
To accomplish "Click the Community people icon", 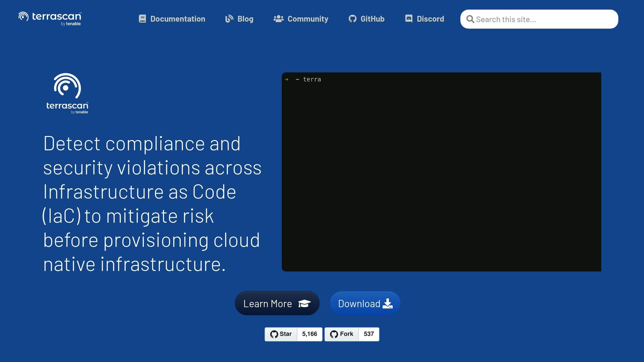I will point(279,19).
